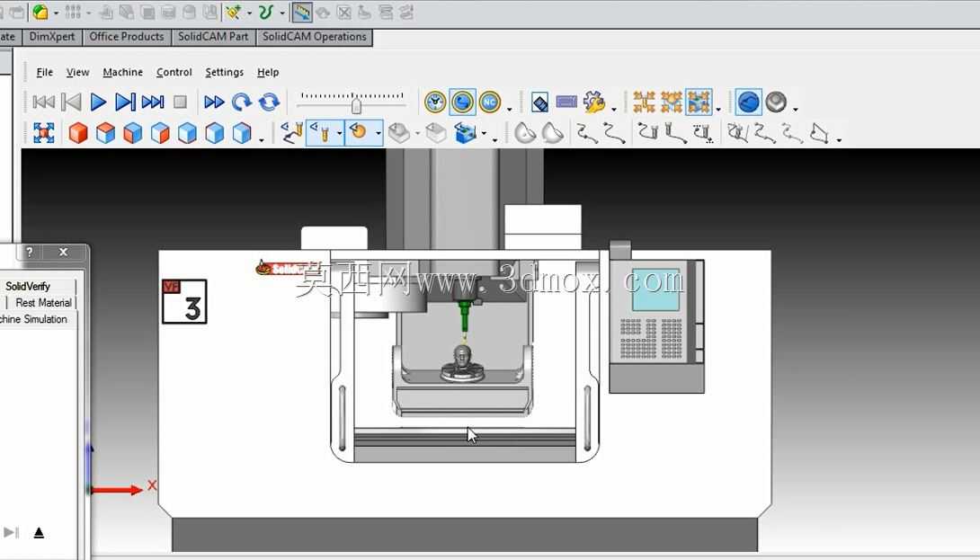Jump to next operation in simulation
Viewport: 980px width, 560px height.
click(153, 102)
